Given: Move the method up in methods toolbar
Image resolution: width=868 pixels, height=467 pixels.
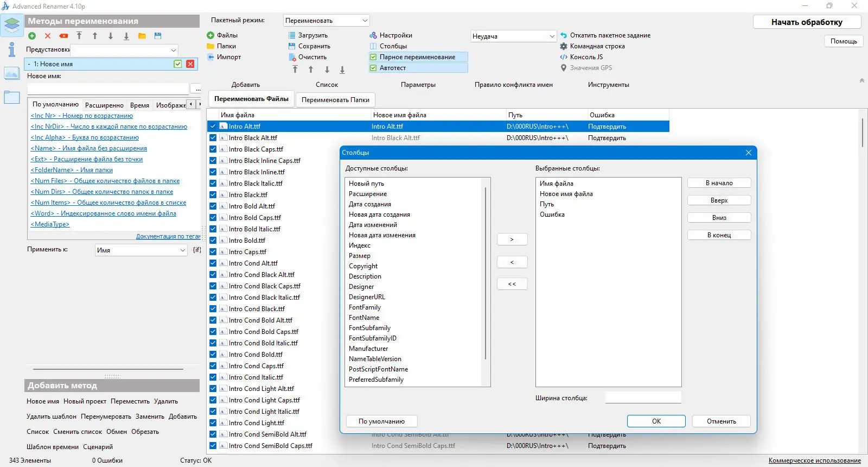Looking at the screenshot, I should (95, 36).
